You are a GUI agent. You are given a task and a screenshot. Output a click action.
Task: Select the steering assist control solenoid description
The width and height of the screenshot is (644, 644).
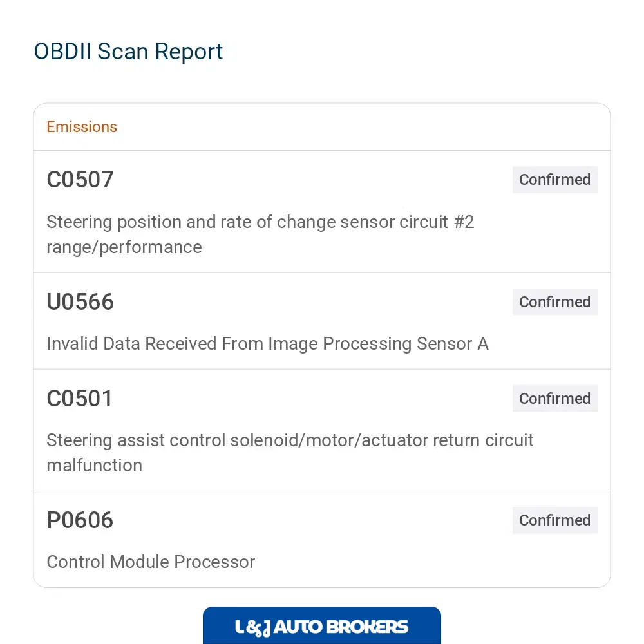coord(290,453)
